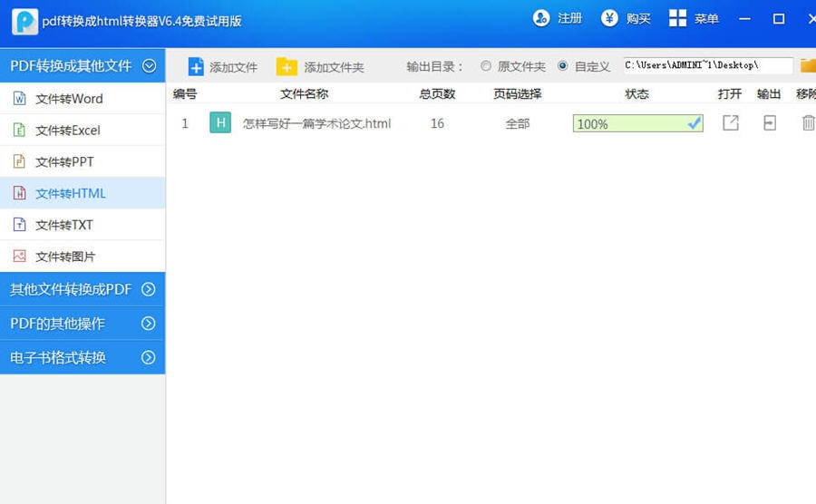Select 文件转图片 in sidebar
816x504 pixels.
pos(83,257)
